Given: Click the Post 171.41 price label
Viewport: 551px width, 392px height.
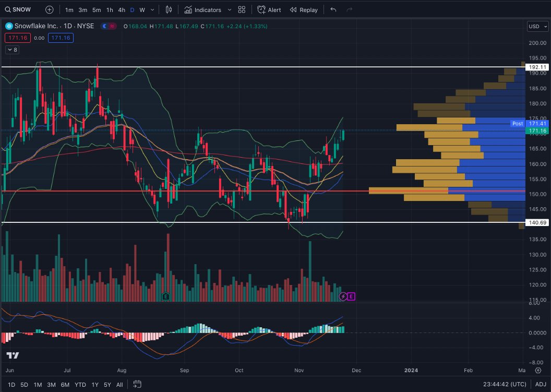Looking at the screenshot, I should point(530,123).
